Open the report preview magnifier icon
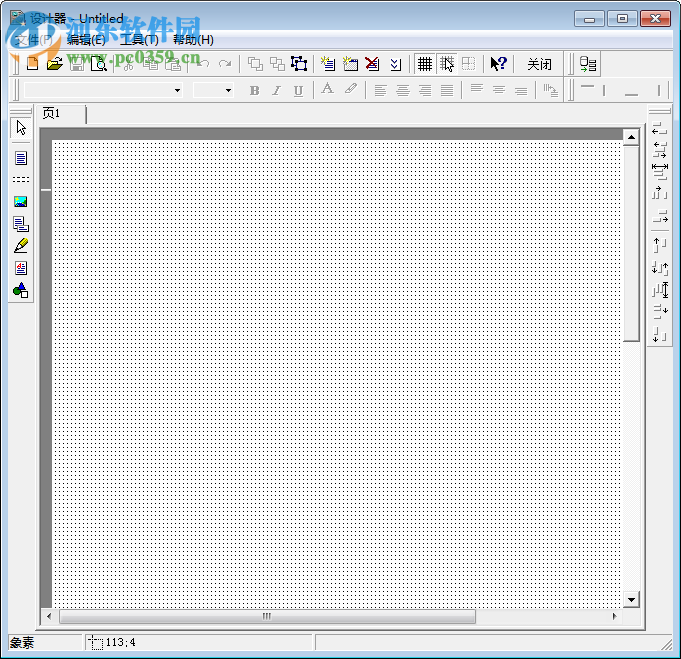 tap(99, 64)
